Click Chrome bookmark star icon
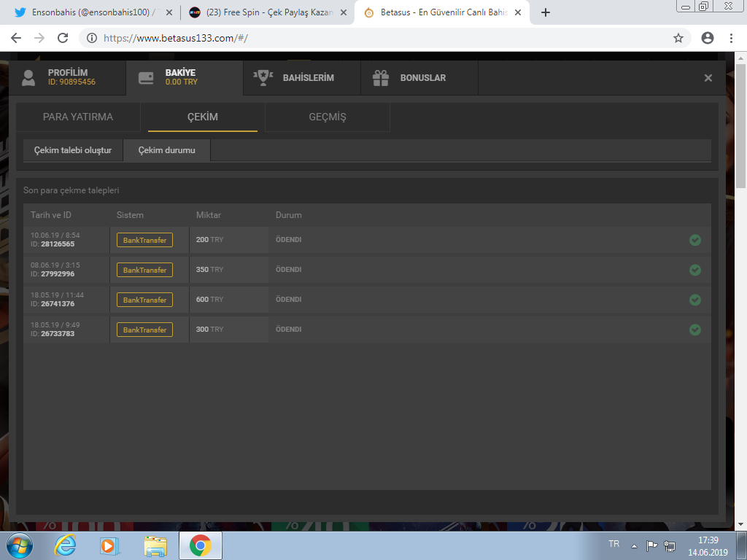The width and height of the screenshot is (747, 560). point(678,38)
